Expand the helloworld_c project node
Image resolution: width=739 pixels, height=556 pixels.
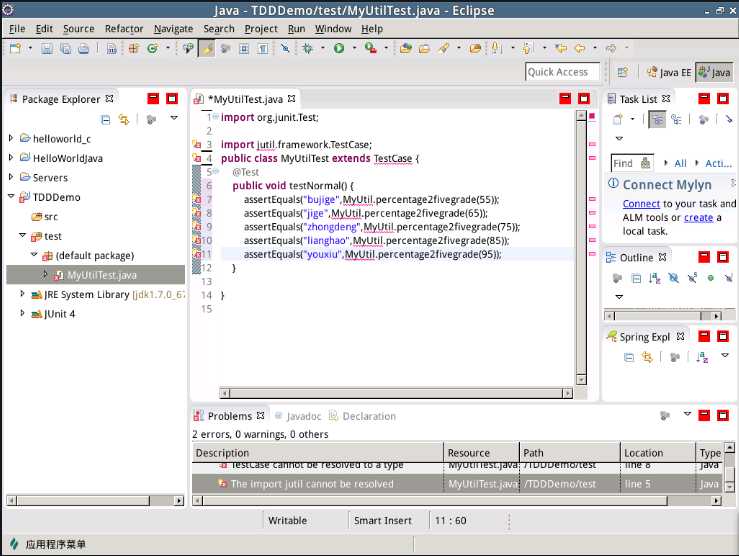(x=11, y=138)
